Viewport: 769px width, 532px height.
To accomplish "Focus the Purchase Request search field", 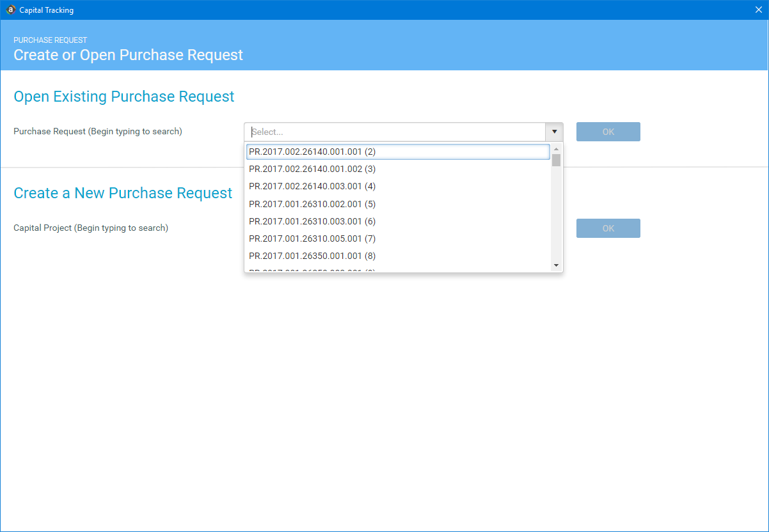I will (x=394, y=132).
